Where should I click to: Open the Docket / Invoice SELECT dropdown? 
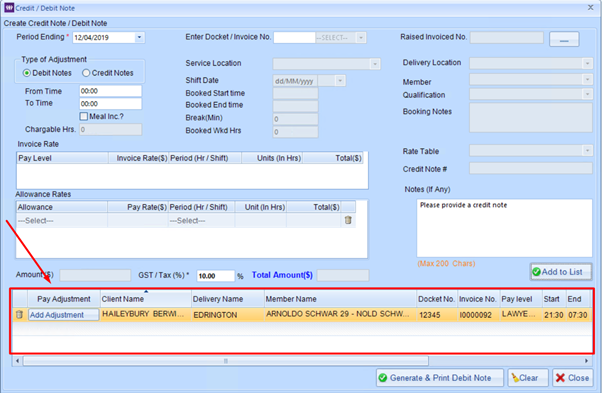pyautogui.click(x=361, y=38)
